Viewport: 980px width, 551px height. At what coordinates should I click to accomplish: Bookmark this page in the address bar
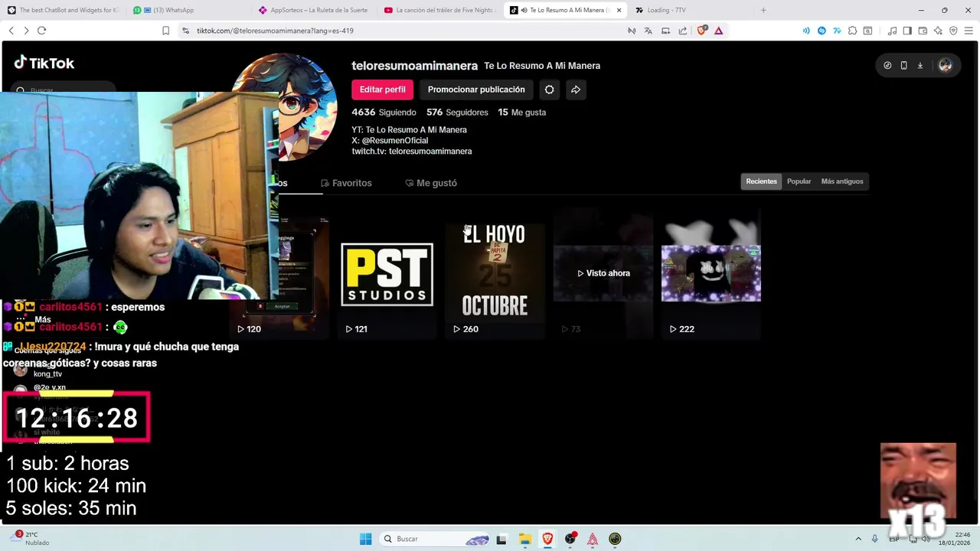point(165,31)
